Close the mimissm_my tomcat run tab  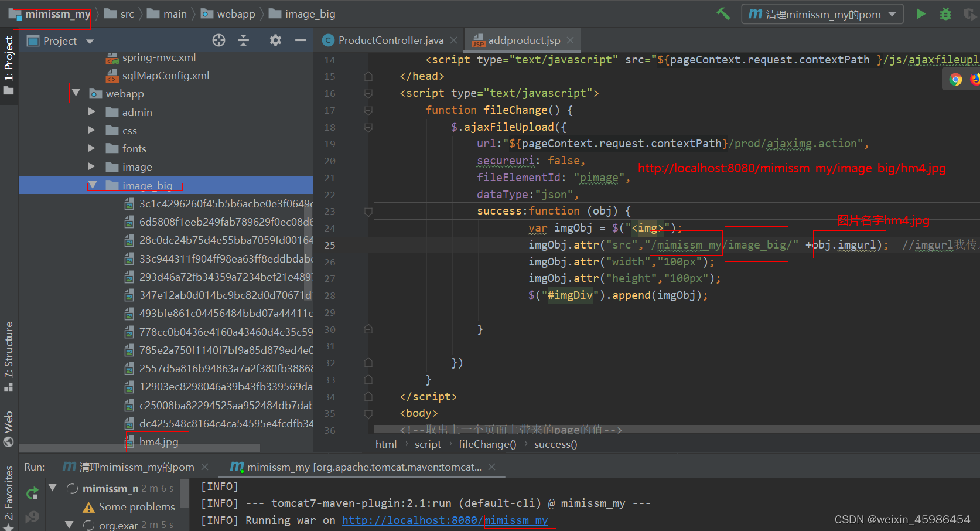492,467
